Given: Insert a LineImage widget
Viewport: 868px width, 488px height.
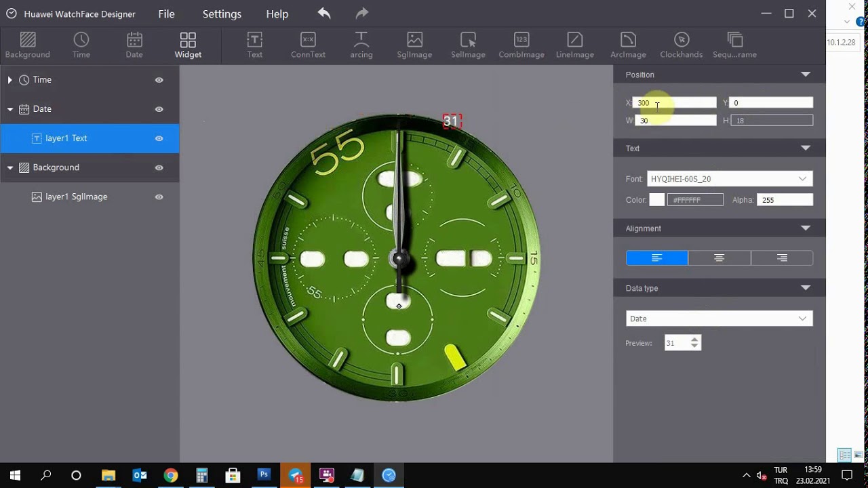Looking at the screenshot, I should point(575,45).
